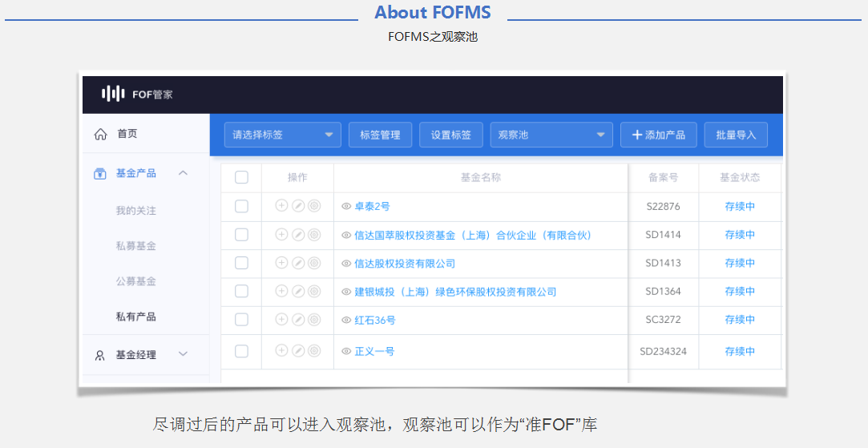
Task: Open 私募基金 in the sidebar
Action: [x=136, y=246]
